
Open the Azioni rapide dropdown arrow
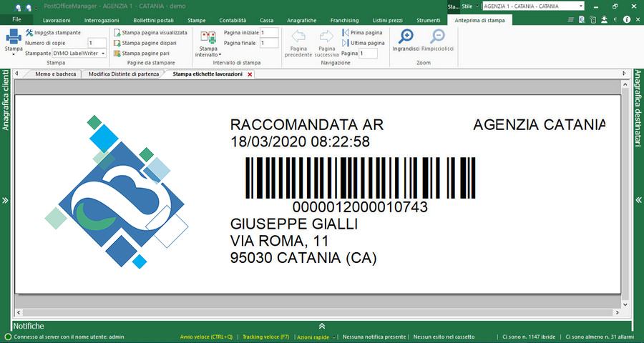pyautogui.click(x=334, y=337)
